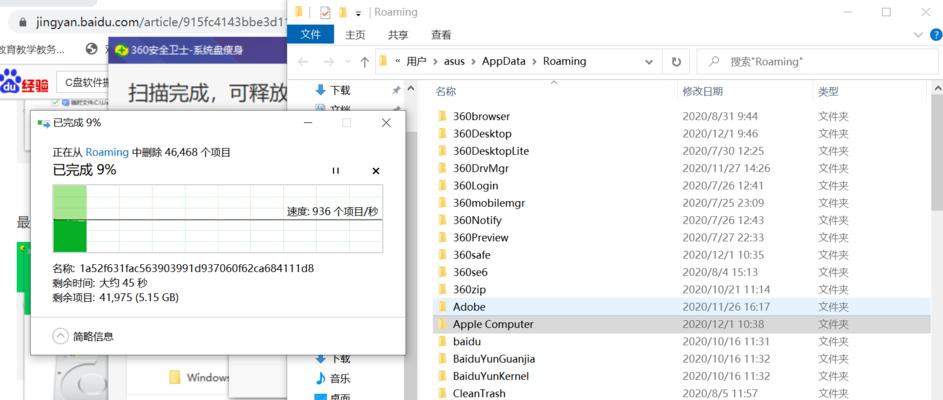Click asus in the address breadcrumb
Image resolution: width=943 pixels, height=400 pixels.
click(454, 61)
